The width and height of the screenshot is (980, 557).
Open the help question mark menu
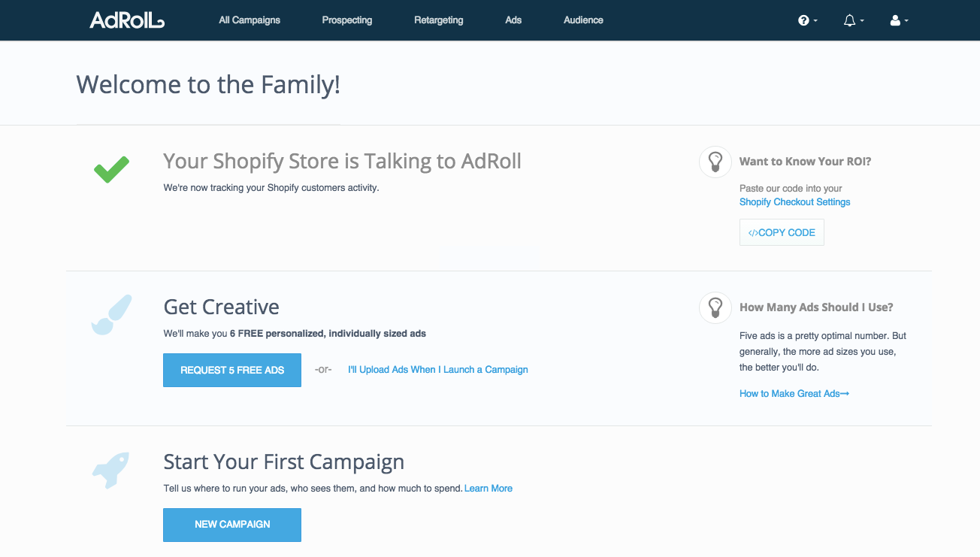808,21
